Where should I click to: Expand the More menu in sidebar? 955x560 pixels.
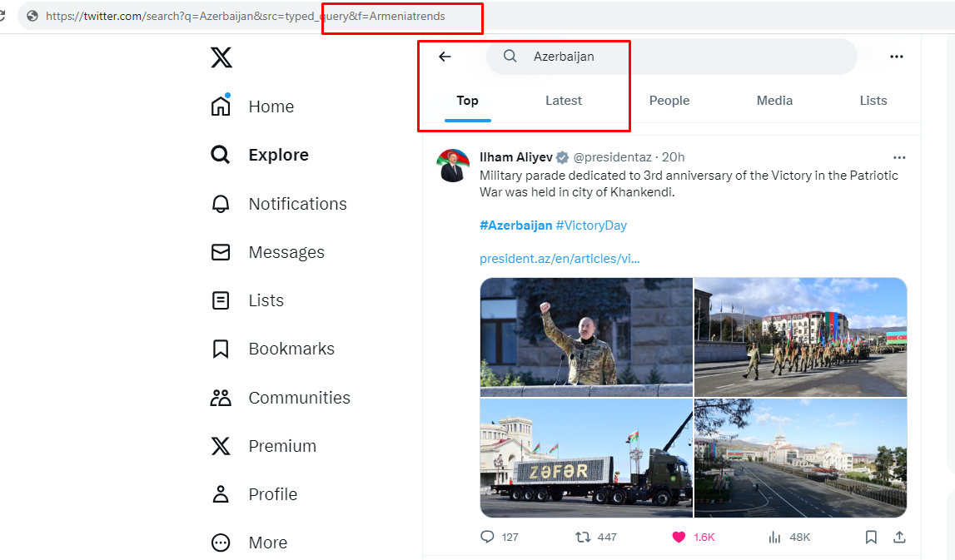[221, 543]
